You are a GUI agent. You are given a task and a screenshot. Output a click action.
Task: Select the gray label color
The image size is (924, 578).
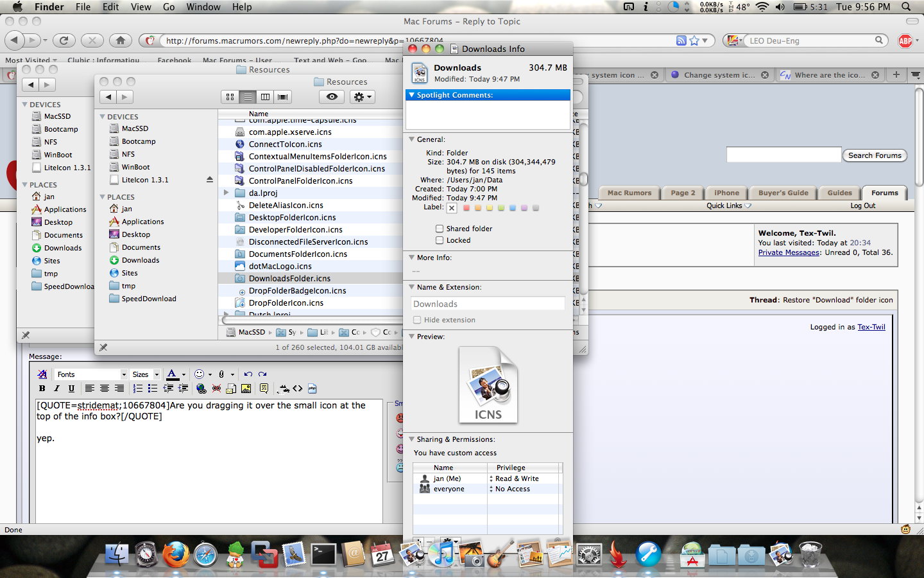[x=536, y=208]
